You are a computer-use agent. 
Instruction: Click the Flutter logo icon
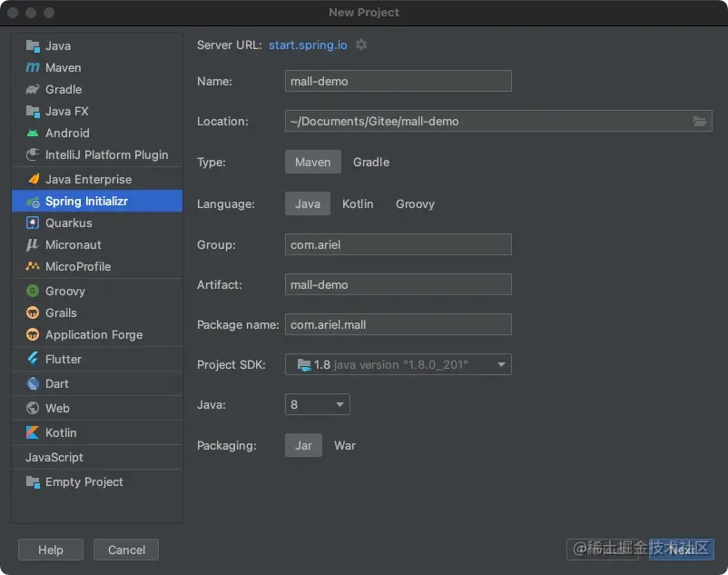coord(33,359)
